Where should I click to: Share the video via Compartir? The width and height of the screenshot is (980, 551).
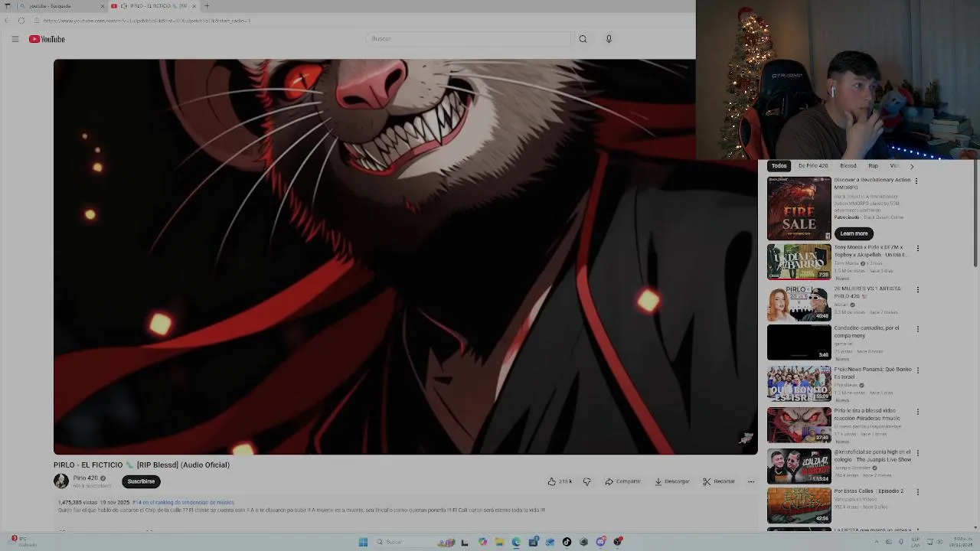pyautogui.click(x=622, y=481)
